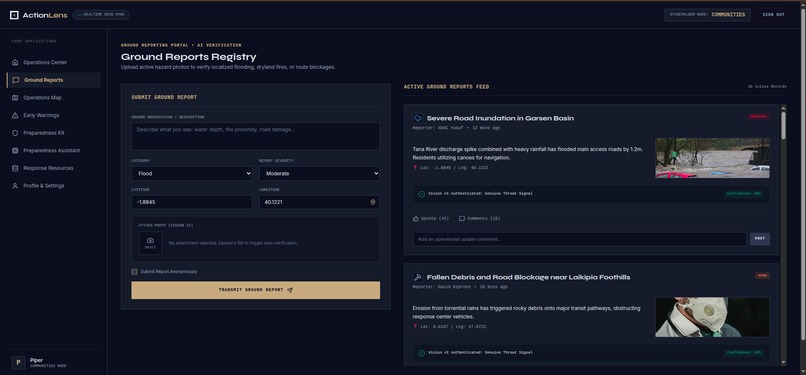Screen dimensions: 806x375
Task: Click the Preparedness Assistant icon
Action: (15, 151)
